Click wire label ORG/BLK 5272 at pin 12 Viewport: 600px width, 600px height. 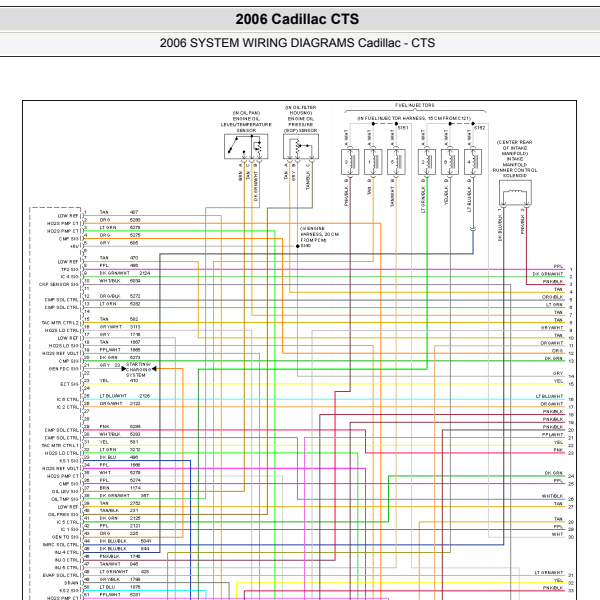[x=120, y=296]
